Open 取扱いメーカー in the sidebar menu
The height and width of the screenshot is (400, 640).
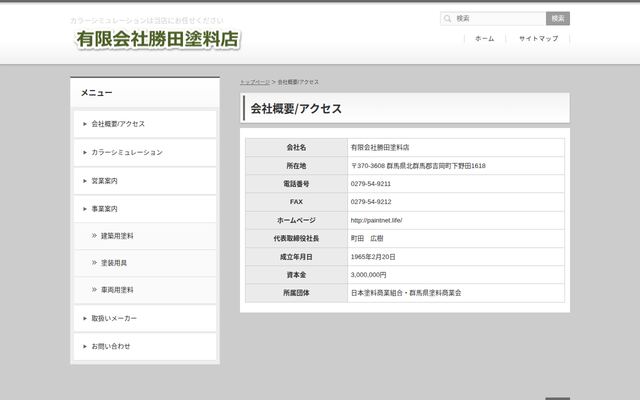coord(145,318)
